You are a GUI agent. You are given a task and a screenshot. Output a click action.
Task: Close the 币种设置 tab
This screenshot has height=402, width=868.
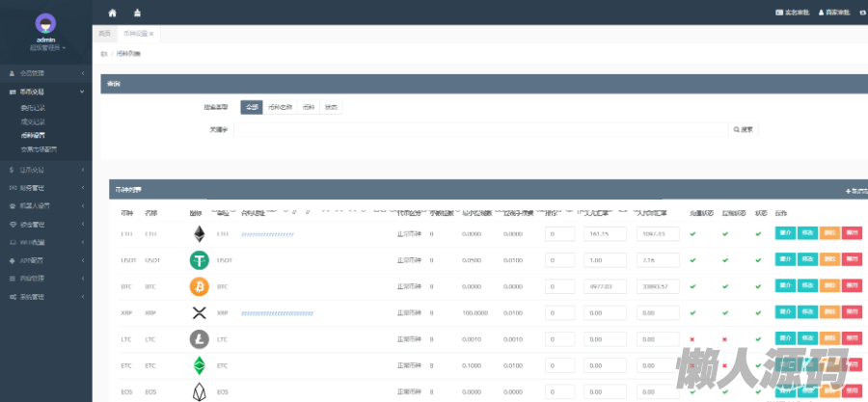coord(151,34)
